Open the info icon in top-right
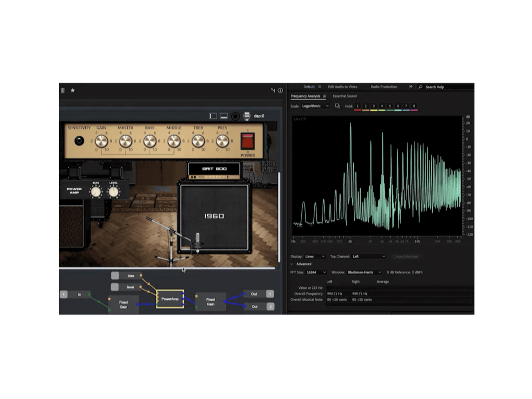The image size is (532, 399). click(281, 90)
